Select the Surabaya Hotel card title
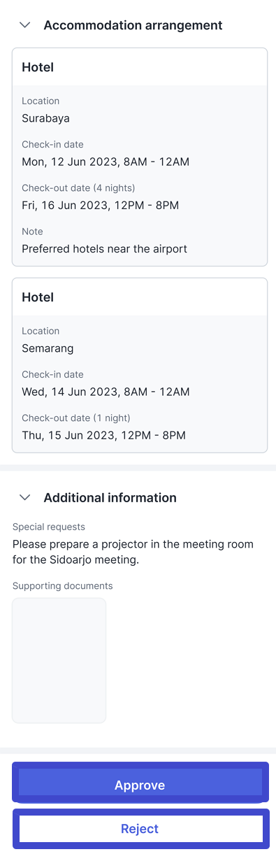The image size is (276, 868). point(38,67)
